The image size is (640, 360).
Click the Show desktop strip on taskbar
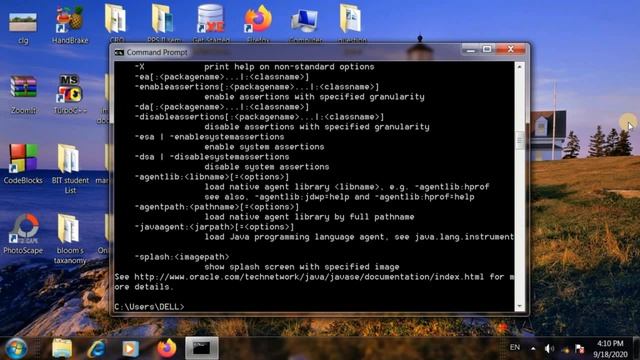click(637, 349)
